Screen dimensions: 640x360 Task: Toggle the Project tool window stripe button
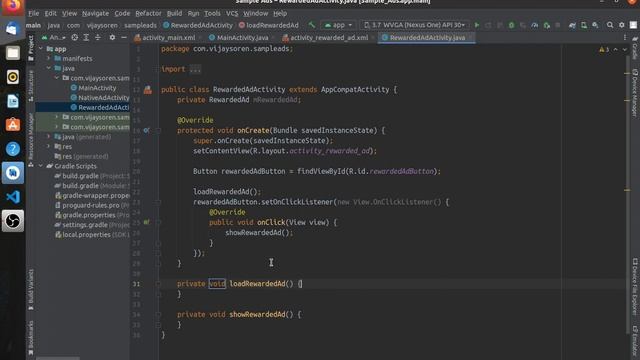31,49
